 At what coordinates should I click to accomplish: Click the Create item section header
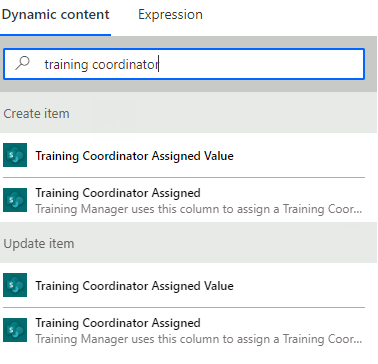coord(188,113)
